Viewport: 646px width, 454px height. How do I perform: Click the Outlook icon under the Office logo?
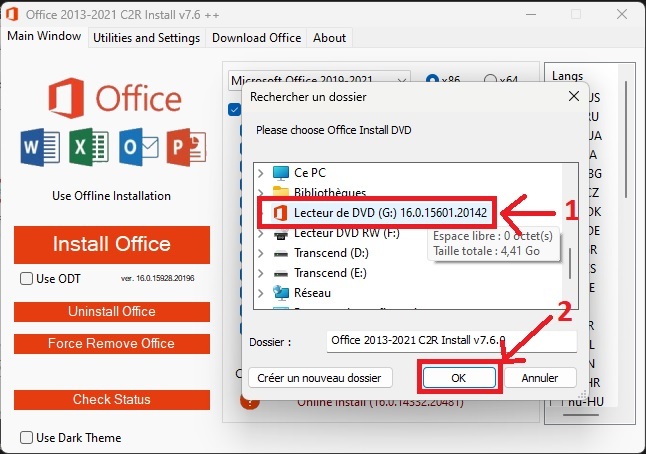[x=139, y=147]
